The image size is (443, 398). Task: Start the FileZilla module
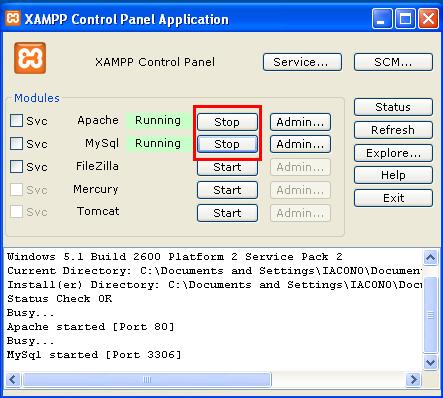[x=227, y=167]
